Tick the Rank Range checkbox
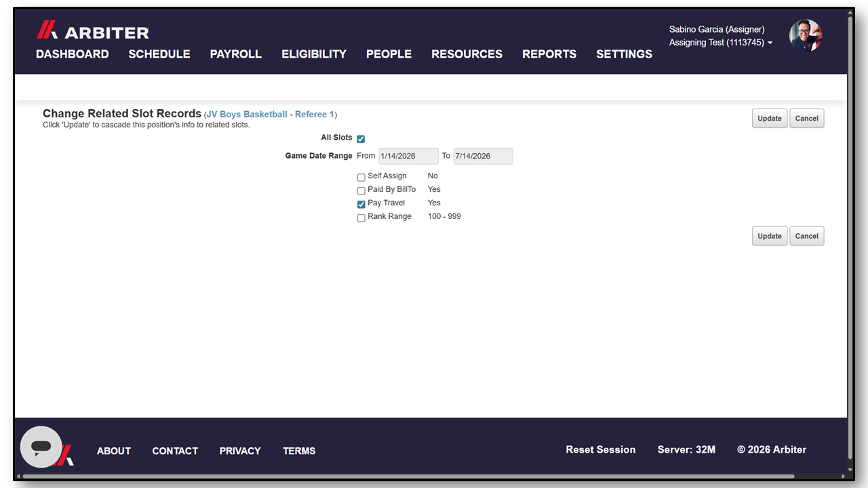Viewport: 868px width, 488px height. point(361,218)
